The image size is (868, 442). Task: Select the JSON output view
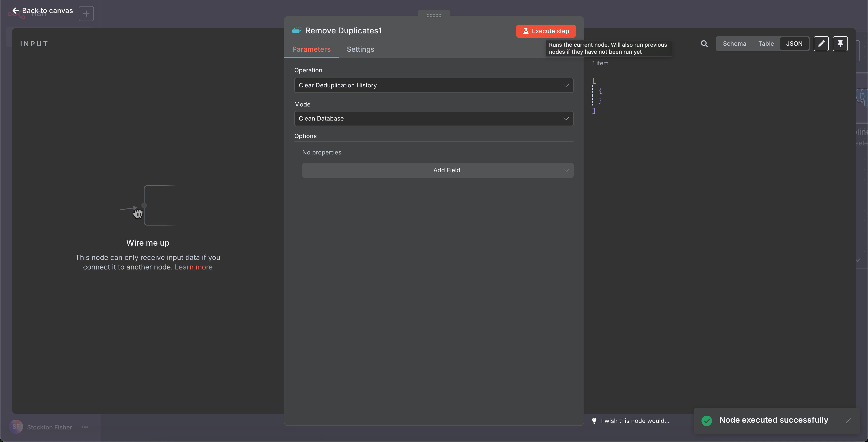coord(794,44)
